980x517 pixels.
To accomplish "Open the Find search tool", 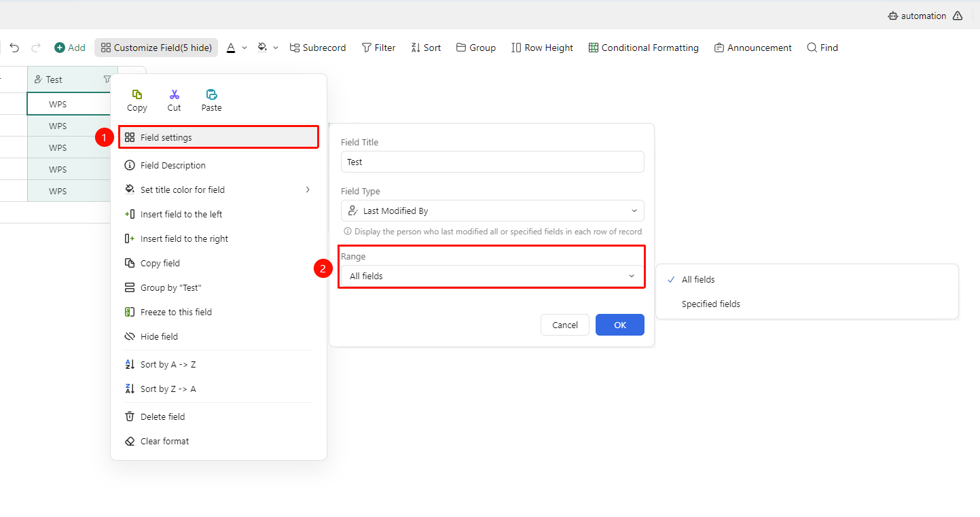I will [x=822, y=48].
